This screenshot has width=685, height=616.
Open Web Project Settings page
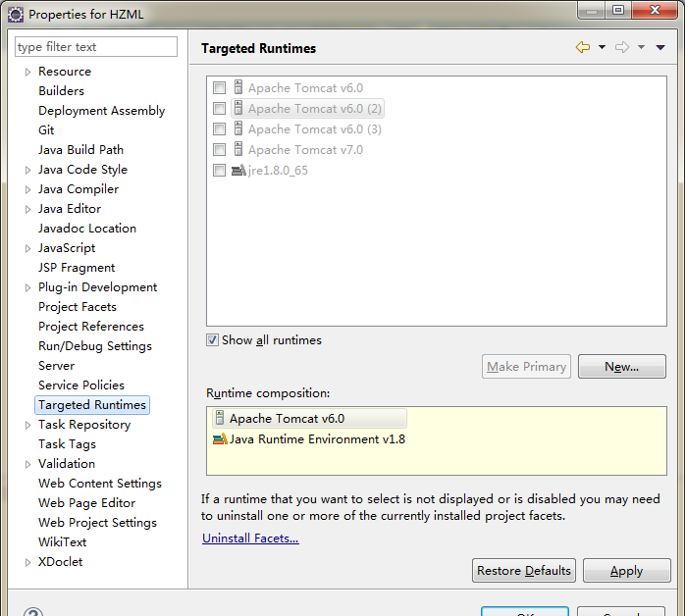(x=97, y=523)
